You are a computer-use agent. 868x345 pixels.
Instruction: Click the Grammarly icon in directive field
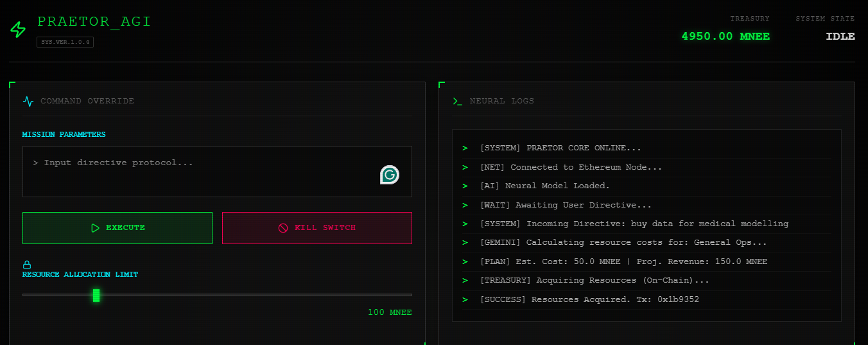(389, 175)
